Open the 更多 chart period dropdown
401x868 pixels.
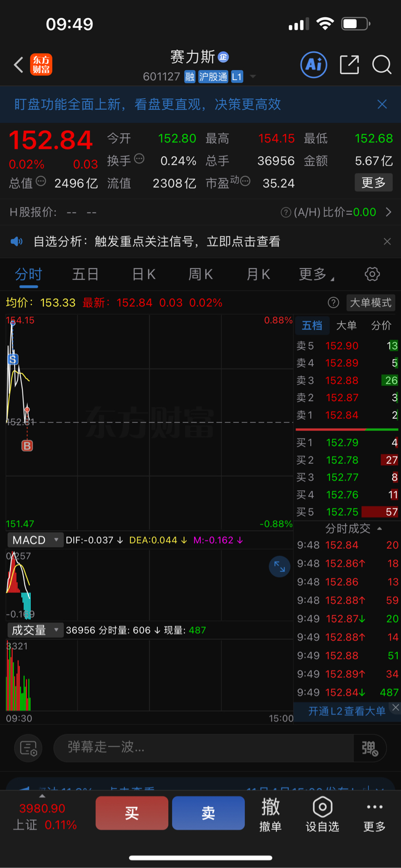click(316, 274)
